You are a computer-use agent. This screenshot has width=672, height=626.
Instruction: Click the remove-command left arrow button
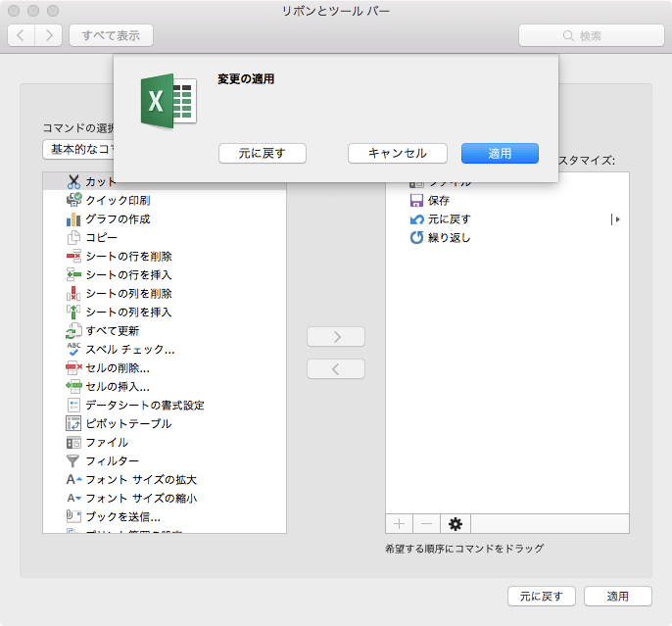coord(336,369)
